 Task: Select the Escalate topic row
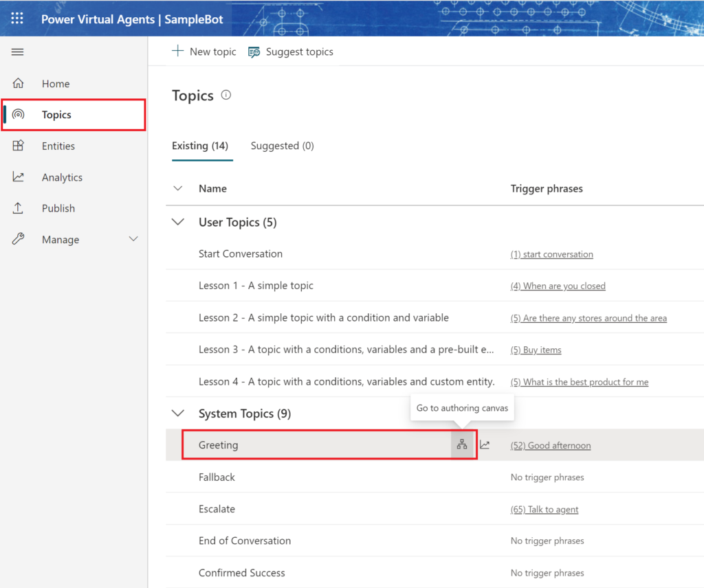217,508
